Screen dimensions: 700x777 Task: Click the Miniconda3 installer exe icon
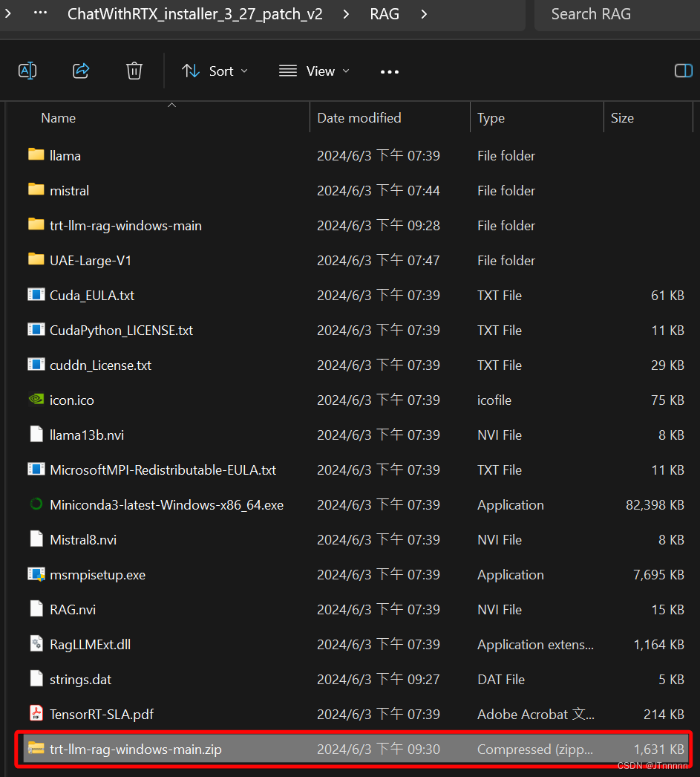coord(36,504)
